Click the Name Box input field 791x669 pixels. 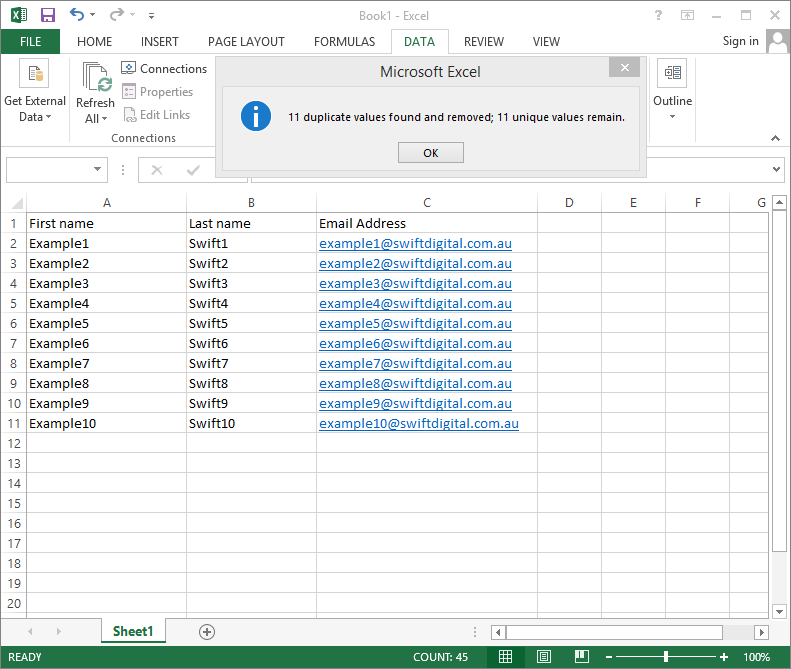point(49,170)
